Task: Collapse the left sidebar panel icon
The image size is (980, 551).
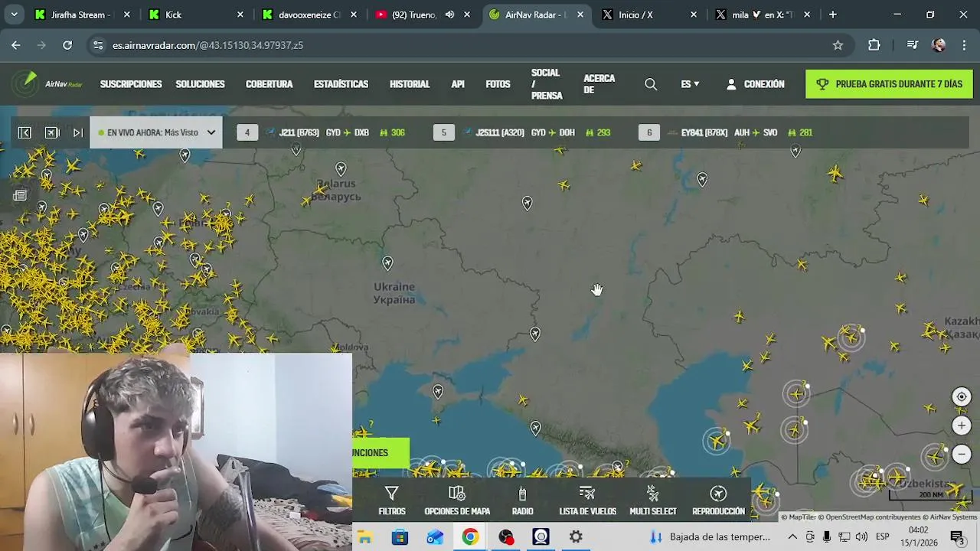Action: click(24, 132)
